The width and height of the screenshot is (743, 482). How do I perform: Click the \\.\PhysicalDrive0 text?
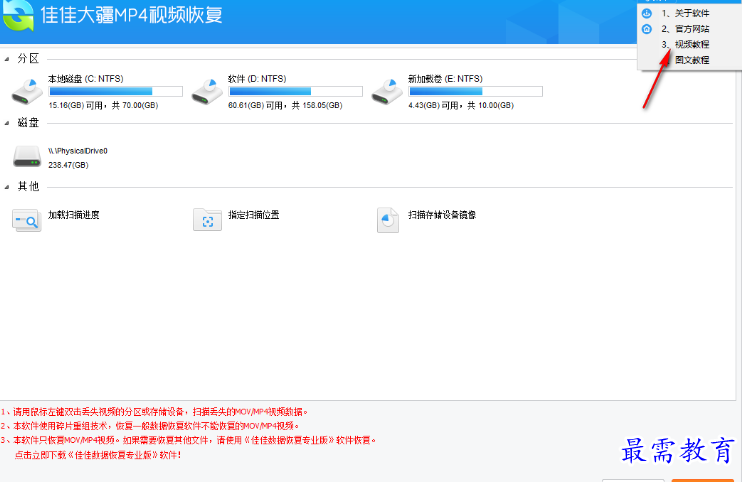78,151
